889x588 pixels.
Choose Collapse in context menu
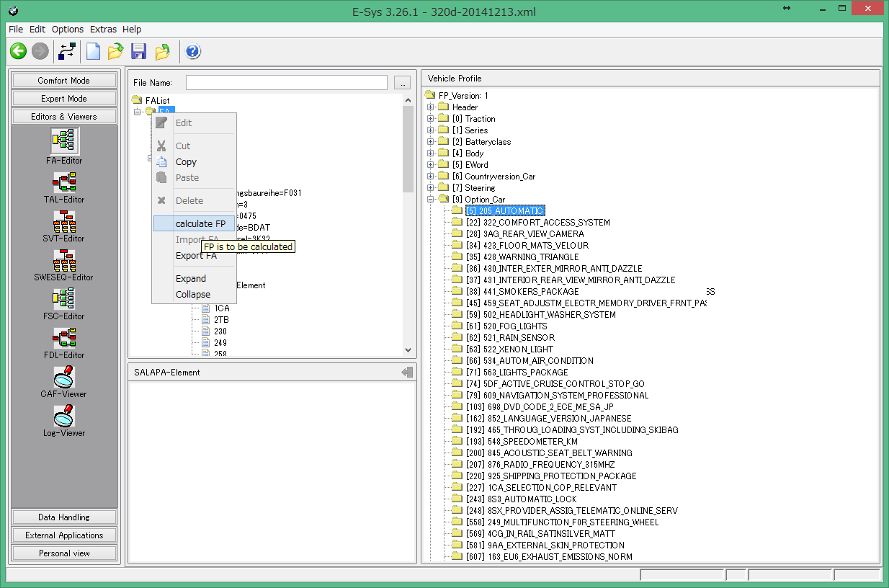coord(195,295)
